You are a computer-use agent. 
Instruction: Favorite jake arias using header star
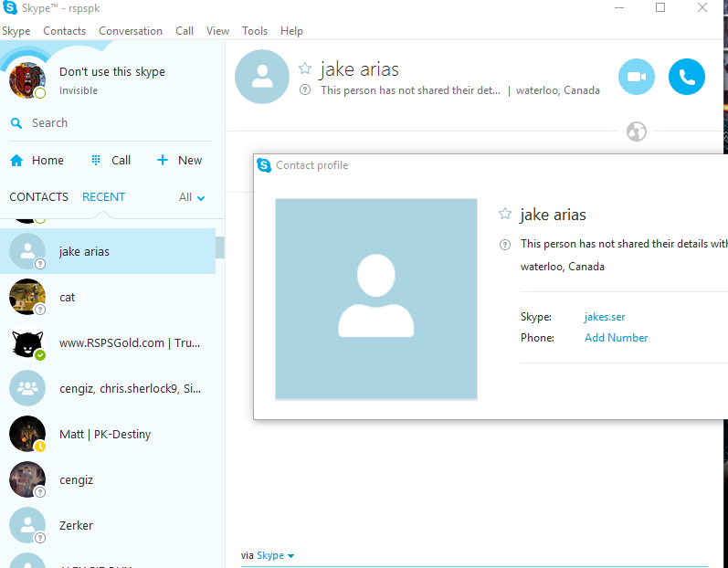point(305,68)
